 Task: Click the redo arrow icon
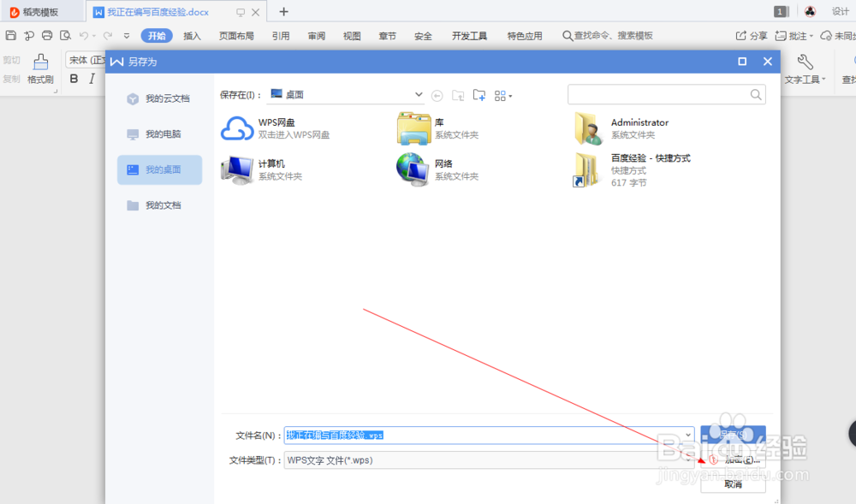click(108, 35)
